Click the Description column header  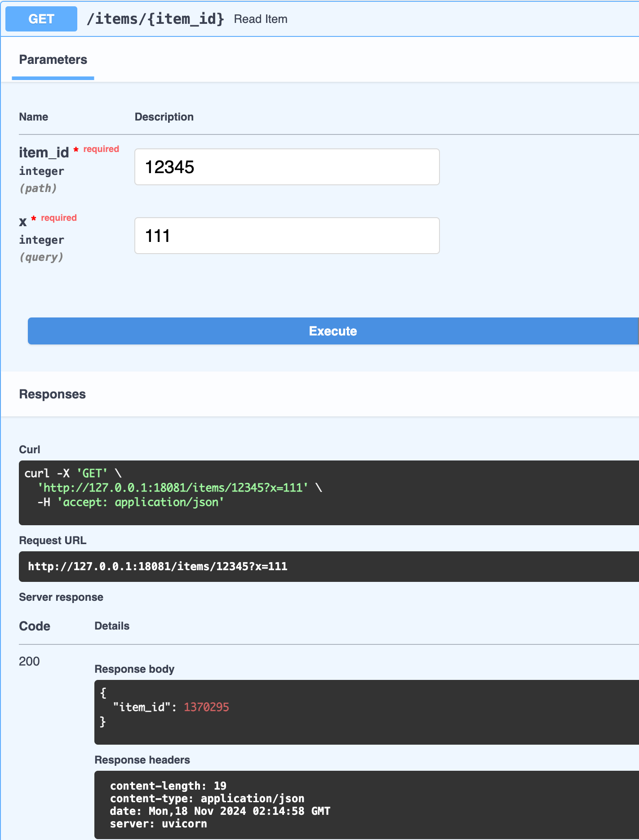[164, 117]
